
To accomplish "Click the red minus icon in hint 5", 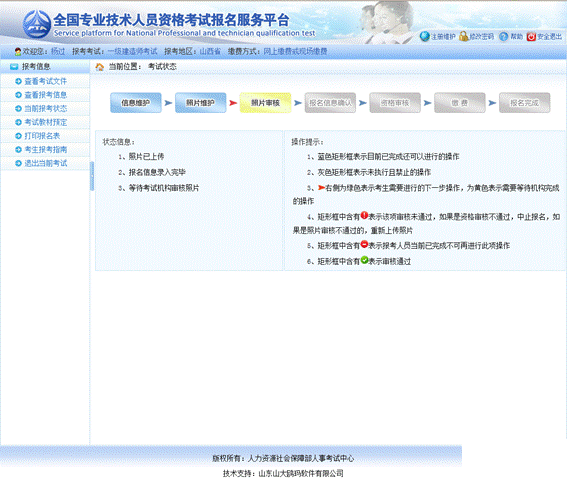I will (x=364, y=244).
